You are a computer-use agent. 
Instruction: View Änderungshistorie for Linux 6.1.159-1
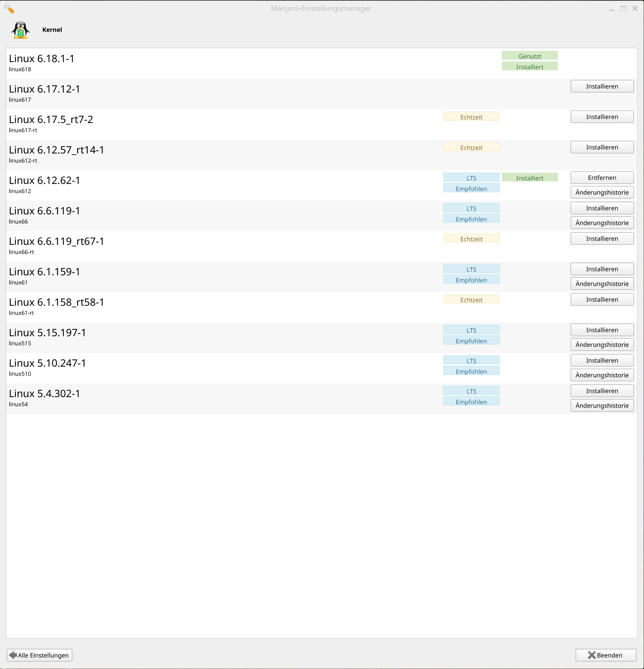coord(602,283)
